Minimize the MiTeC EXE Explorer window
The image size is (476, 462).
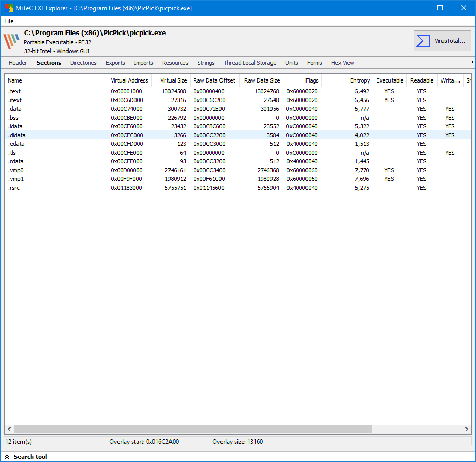click(417, 8)
